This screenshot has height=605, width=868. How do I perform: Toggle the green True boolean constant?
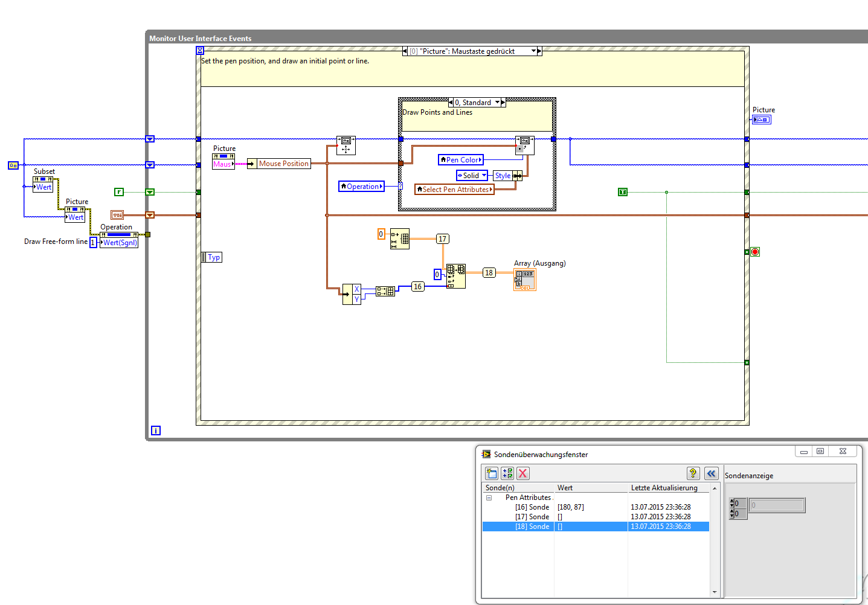(x=623, y=192)
